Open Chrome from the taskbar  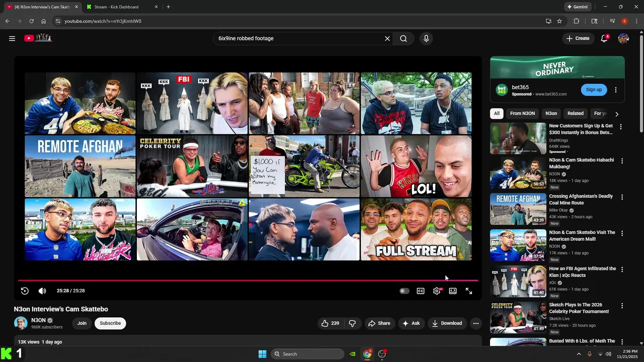point(367,354)
